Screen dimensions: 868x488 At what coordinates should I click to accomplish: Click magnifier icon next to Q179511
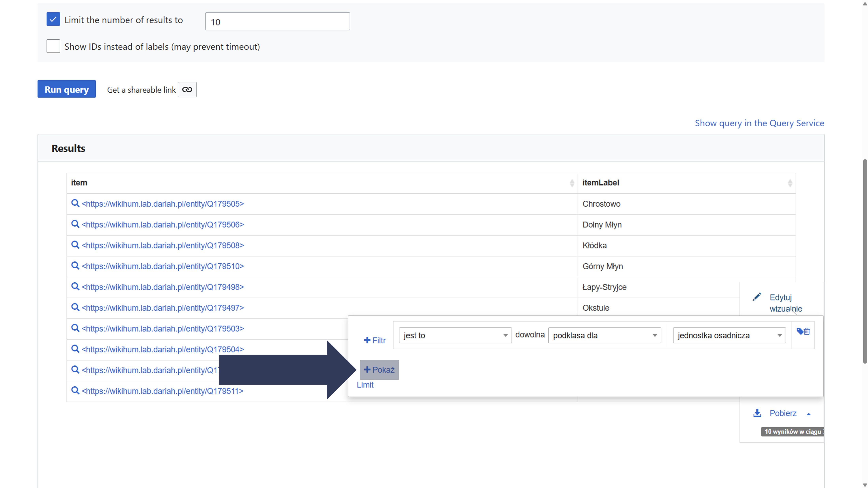75,390
